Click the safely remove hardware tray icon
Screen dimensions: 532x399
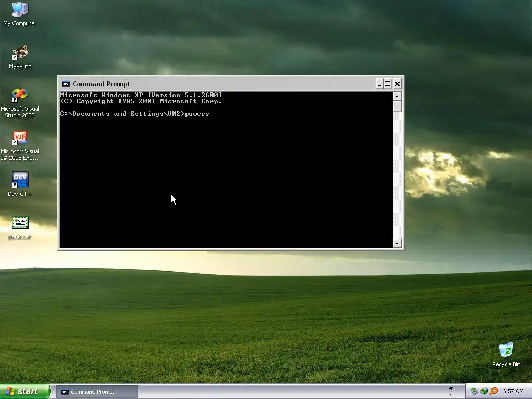click(x=474, y=391)
